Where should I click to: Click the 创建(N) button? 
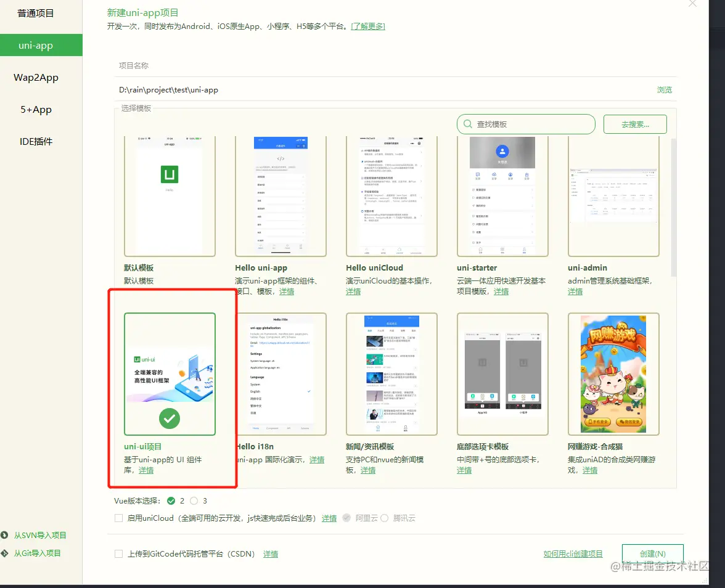[652, 553]
